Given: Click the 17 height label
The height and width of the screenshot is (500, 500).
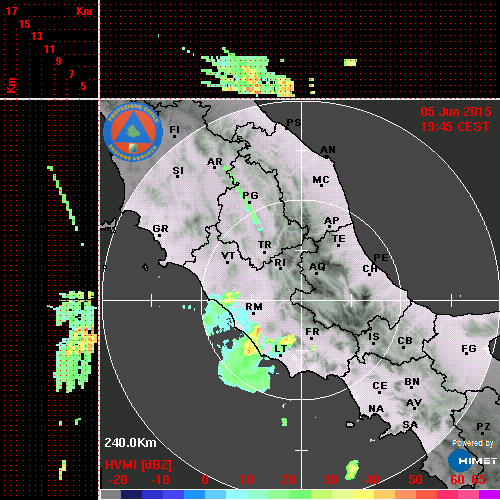Looking at the screenshot, I should click(11, 11).
